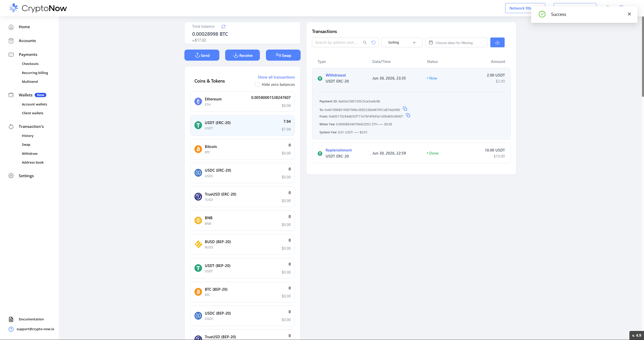Screen dimensions: 644x340
Task: Click the Send button
Action: 202,55
